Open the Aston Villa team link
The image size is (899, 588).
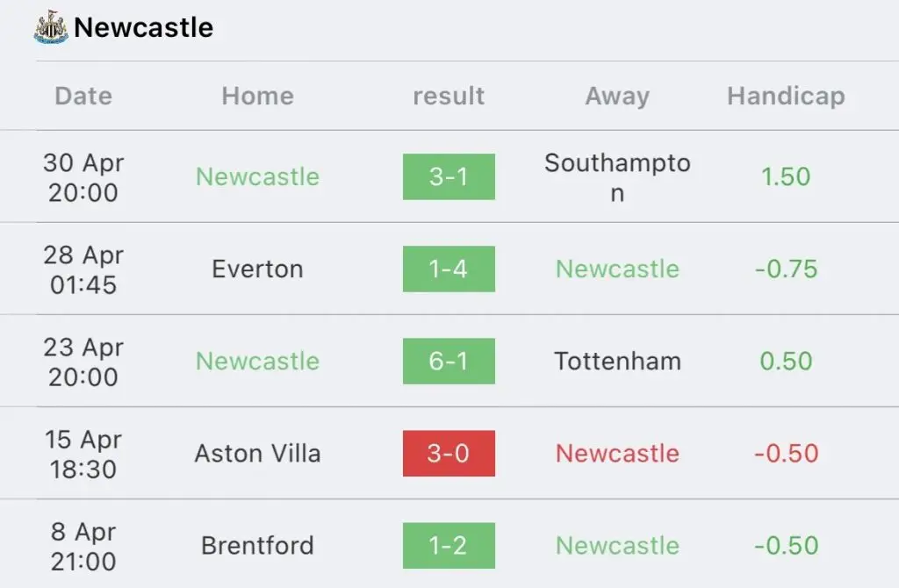[257, 454]
